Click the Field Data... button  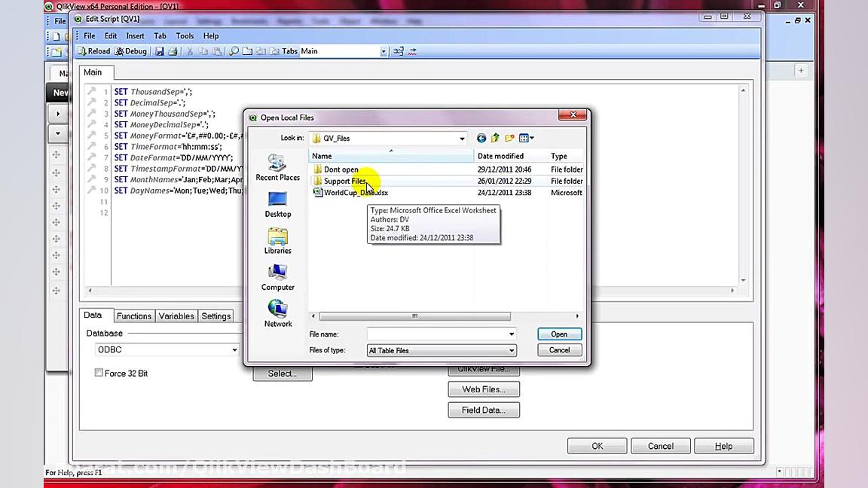pos(484,410)
